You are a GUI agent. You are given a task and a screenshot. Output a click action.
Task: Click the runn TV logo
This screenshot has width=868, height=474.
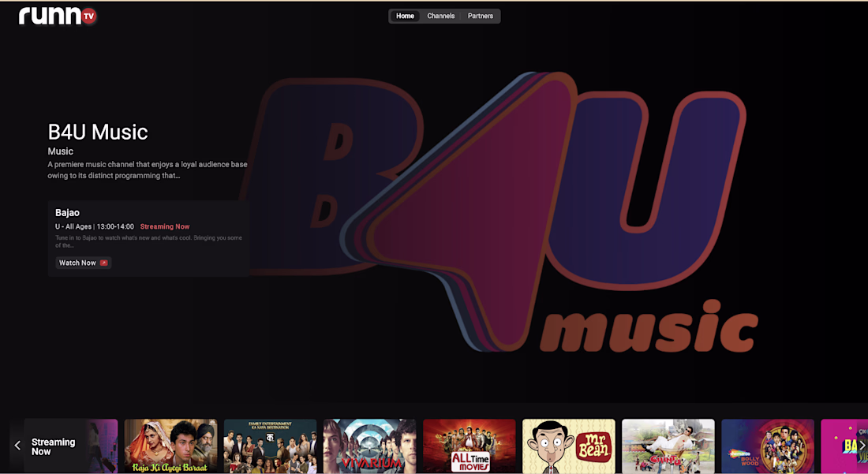[x=58, y=16]
